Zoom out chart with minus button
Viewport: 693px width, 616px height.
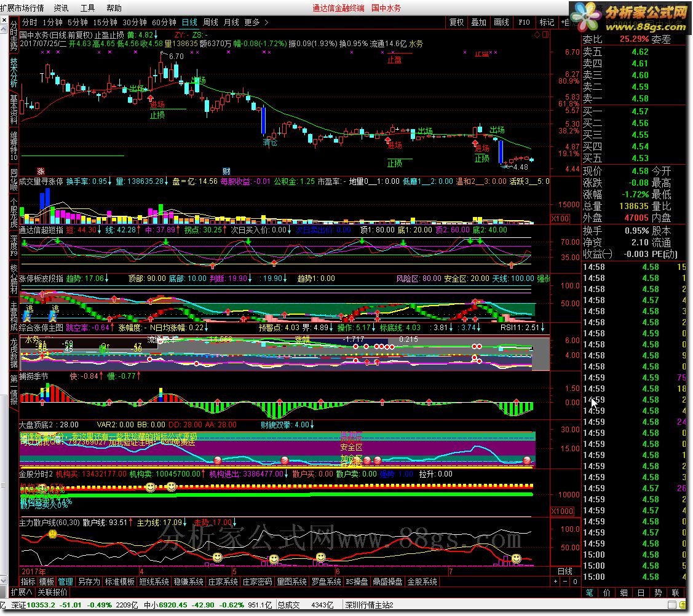[x=565, y=582]
